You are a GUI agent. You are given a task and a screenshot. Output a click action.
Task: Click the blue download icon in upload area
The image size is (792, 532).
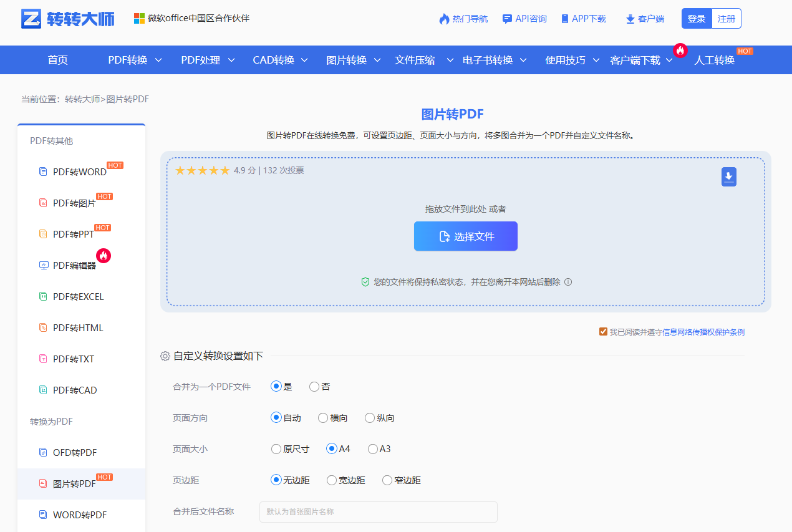(728, 177)
